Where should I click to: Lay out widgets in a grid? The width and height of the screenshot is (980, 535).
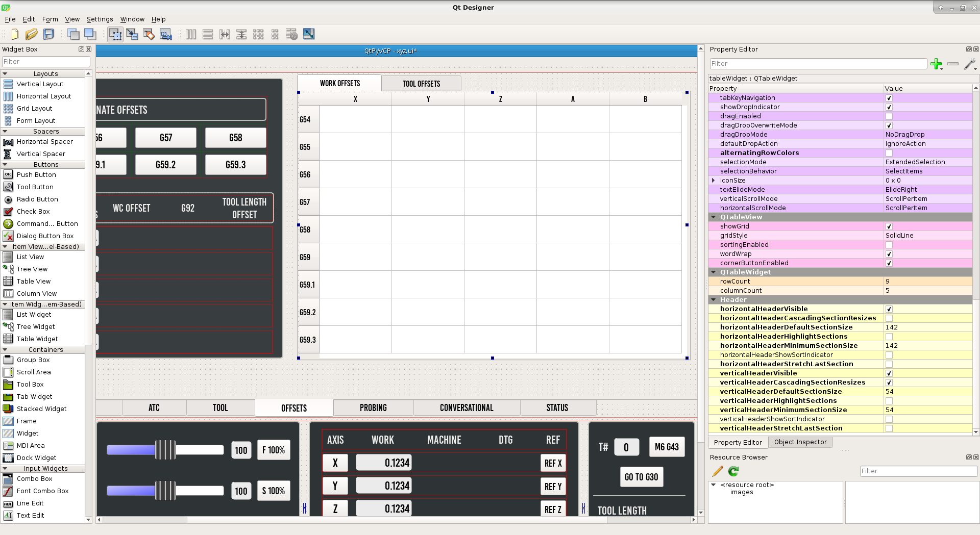[258, 34]
